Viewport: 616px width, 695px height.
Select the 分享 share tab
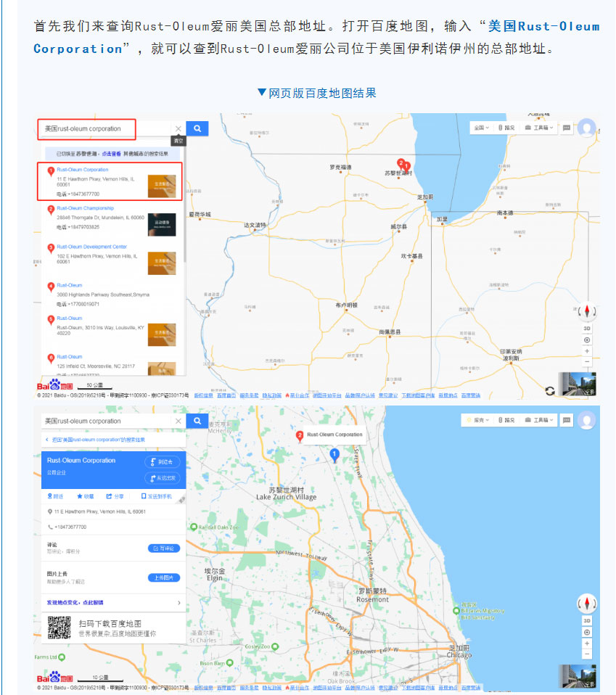pos(115,496)
